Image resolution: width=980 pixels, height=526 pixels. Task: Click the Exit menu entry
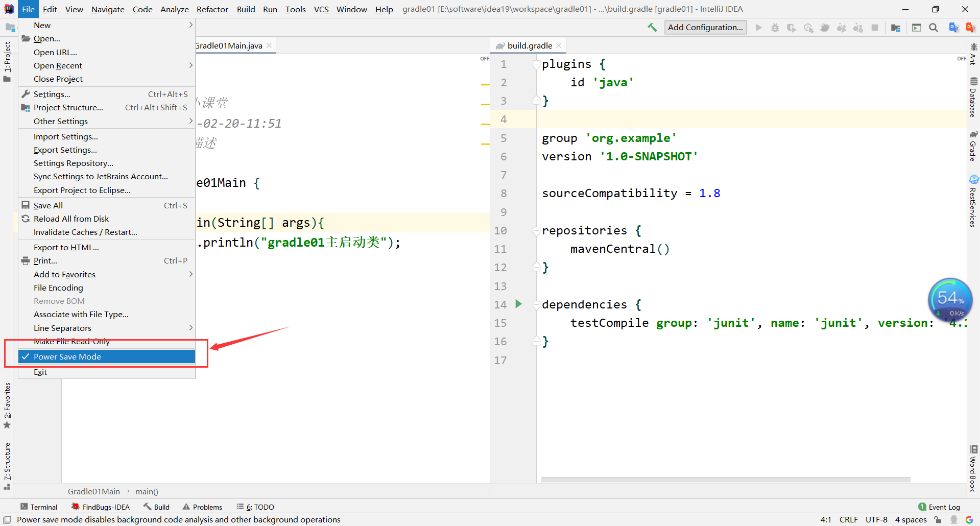point(107,372)
